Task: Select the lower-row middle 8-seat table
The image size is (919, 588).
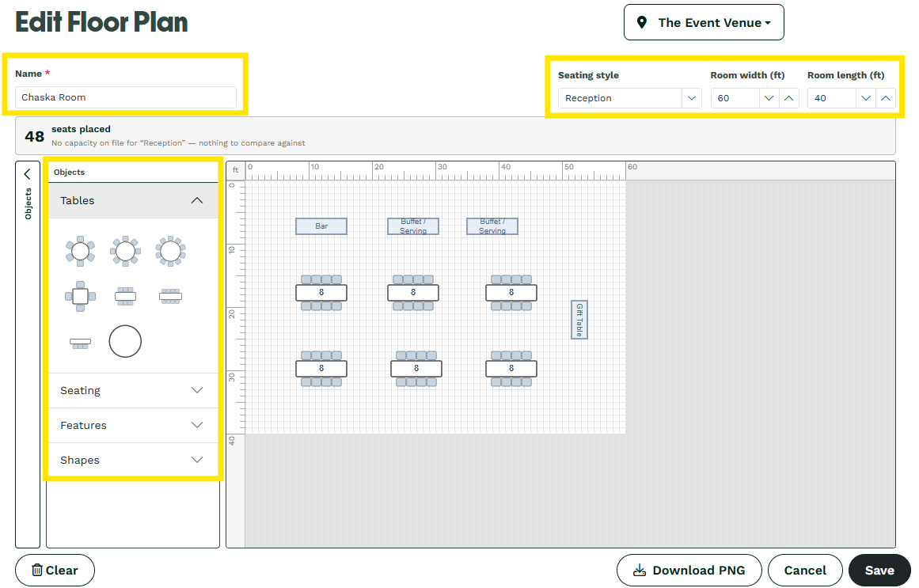Action: pyautogui.click(x=416, y=369)
